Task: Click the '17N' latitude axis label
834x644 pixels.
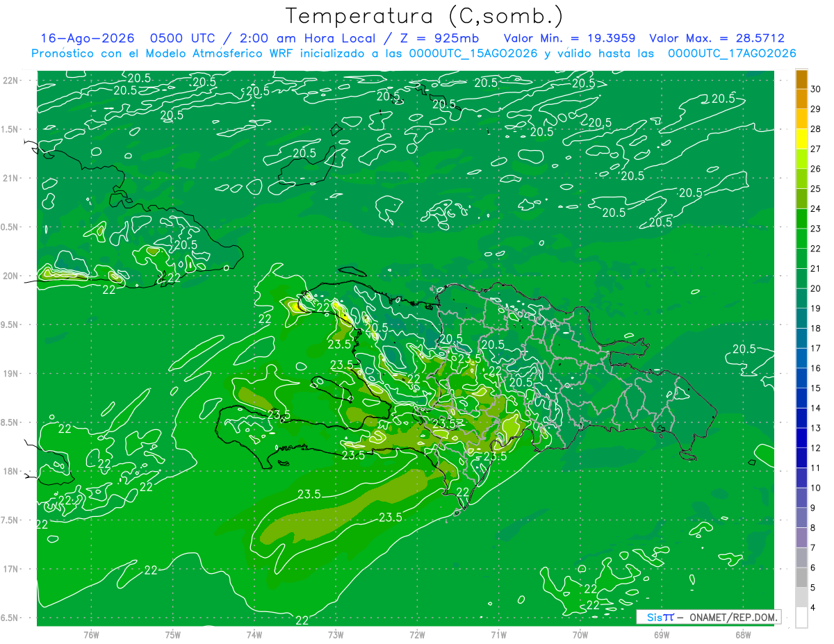Action: [11, 569]
